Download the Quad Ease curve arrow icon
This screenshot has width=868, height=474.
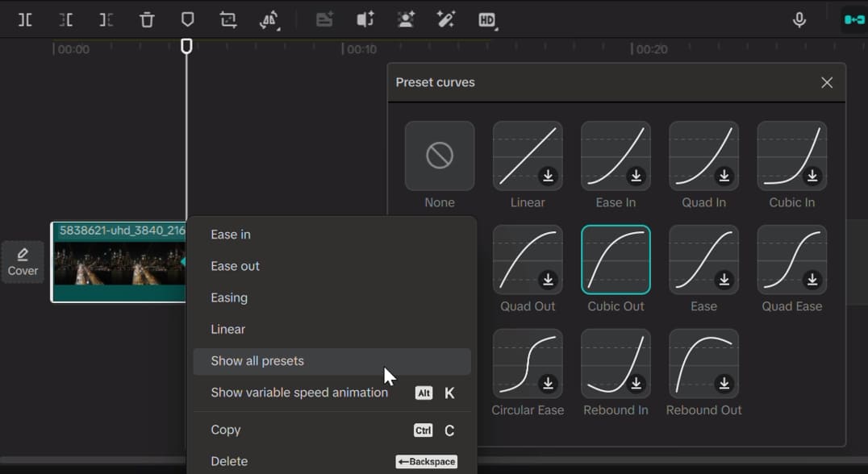812,279
